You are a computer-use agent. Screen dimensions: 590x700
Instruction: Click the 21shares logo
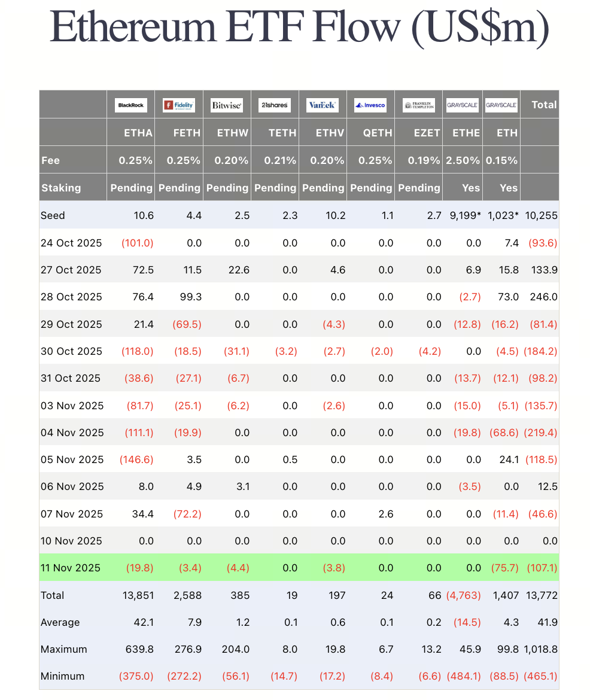275,105
